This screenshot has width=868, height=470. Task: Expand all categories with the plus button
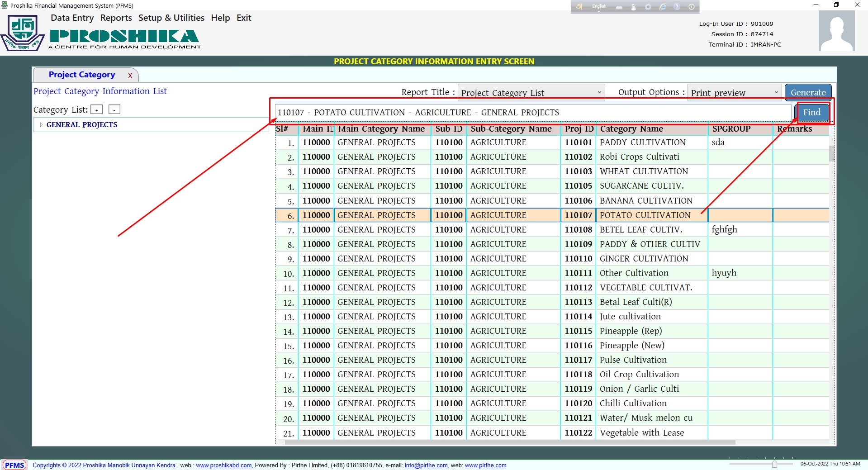point(96,109)
